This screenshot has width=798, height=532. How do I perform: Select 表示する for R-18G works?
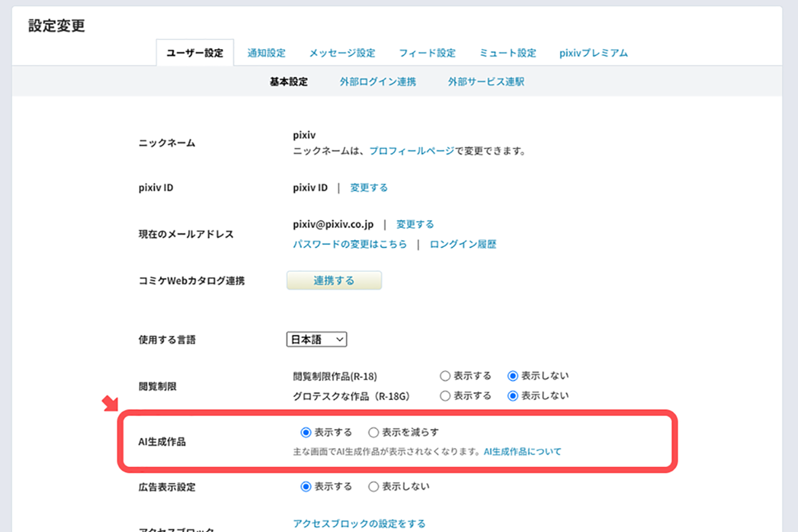tap(445, 396)
